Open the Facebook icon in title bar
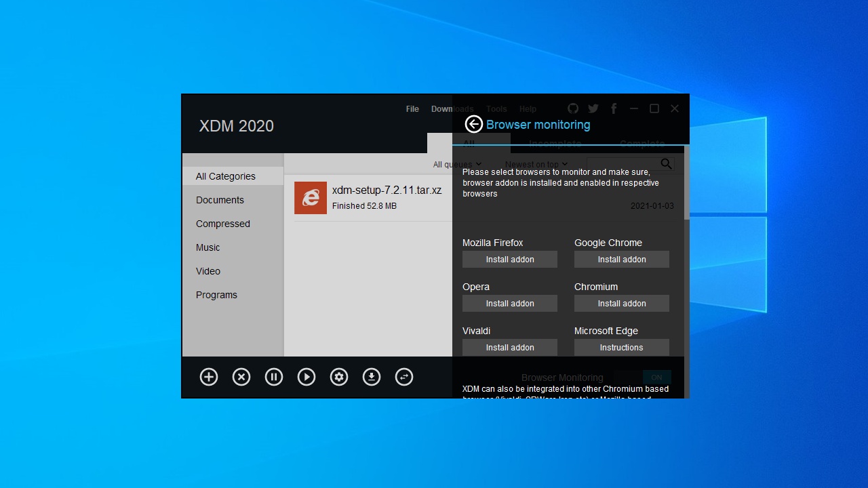Viewport: 868px width, 488px height. (x=614, y=108)
